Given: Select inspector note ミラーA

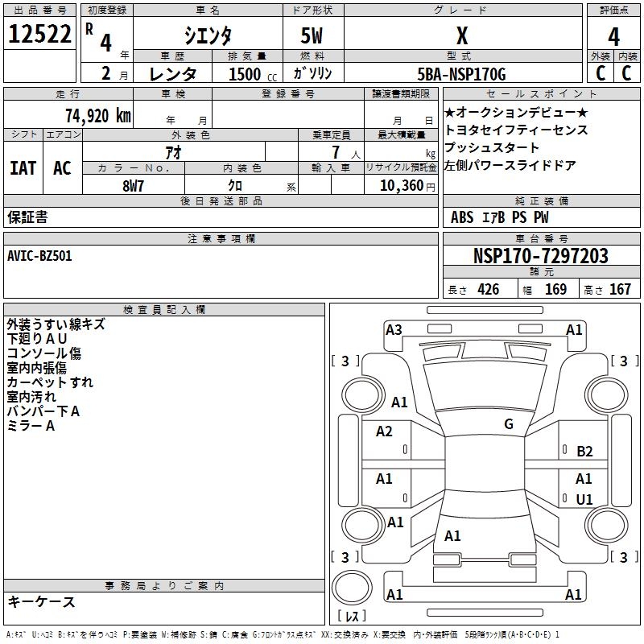Looking at the screenshot, I should [31, 426].
